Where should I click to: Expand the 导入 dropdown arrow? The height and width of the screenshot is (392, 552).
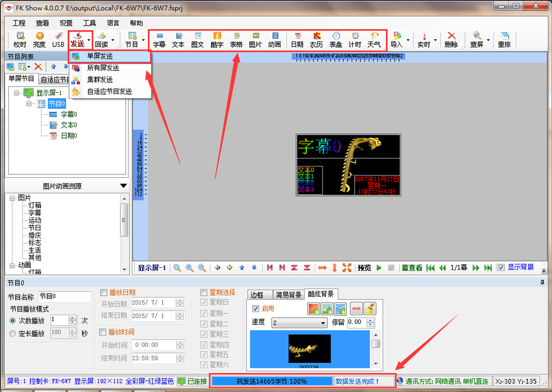coord(408,40)
